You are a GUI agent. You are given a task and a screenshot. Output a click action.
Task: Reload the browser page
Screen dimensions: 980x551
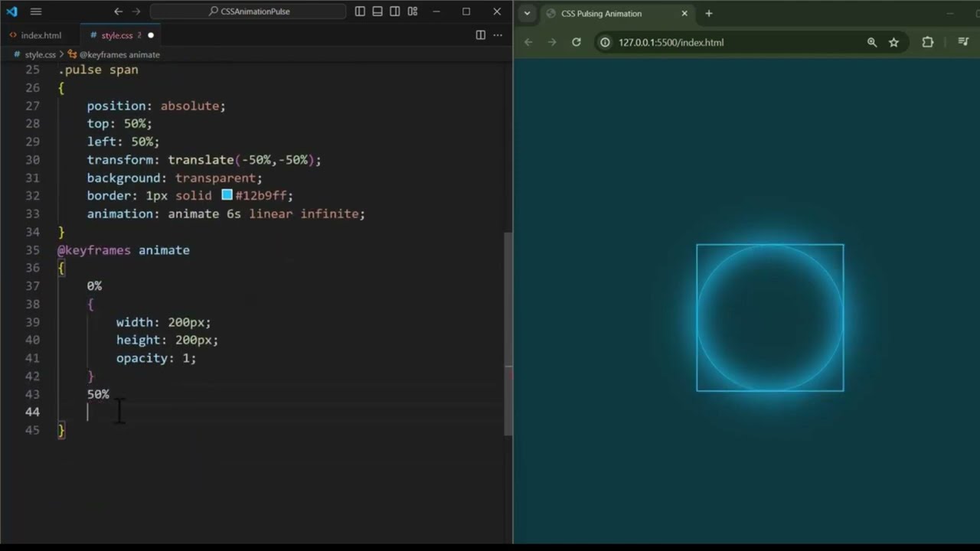(577, 42)
